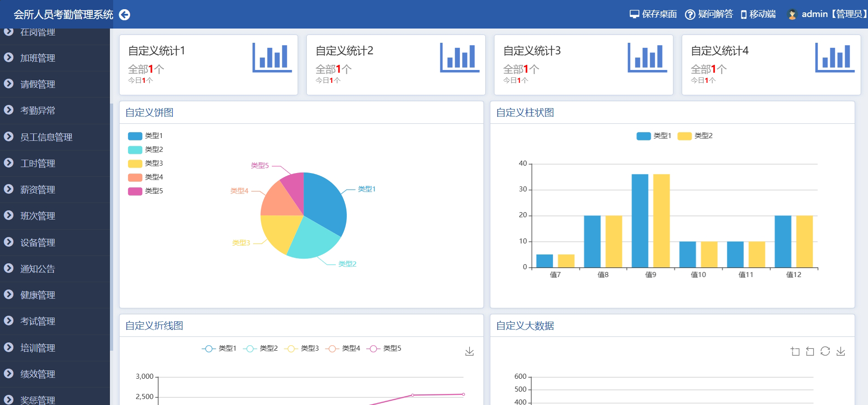Toggle 类型1 in pie chart legend
The height and width of the screenshot is (405, 868).
pyautogui.click(x=145, y=136)
